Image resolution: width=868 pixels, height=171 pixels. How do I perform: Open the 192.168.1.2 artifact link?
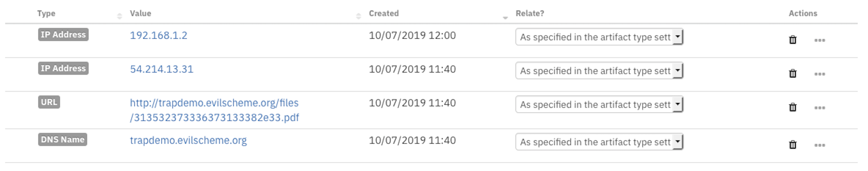[x=158, y=35]
